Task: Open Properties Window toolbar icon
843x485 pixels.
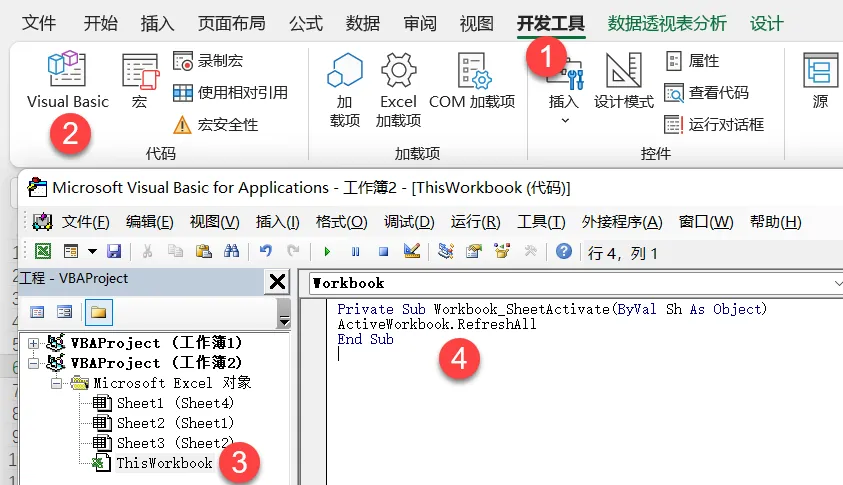Action: 474,251
